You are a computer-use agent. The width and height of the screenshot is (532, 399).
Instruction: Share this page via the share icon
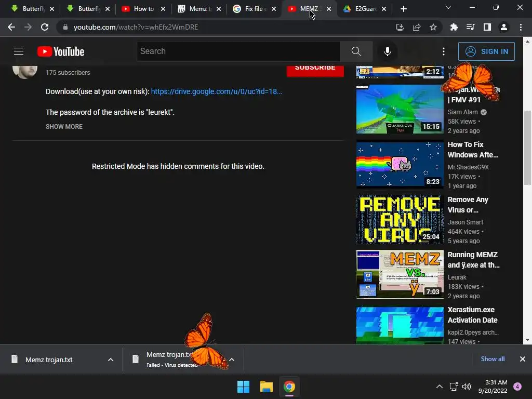[417, 27]
